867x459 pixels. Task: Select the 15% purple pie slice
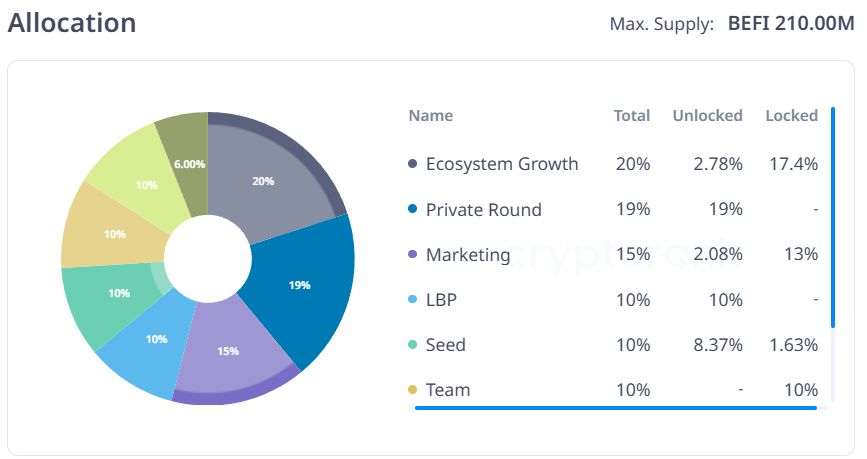pos(228,352)
